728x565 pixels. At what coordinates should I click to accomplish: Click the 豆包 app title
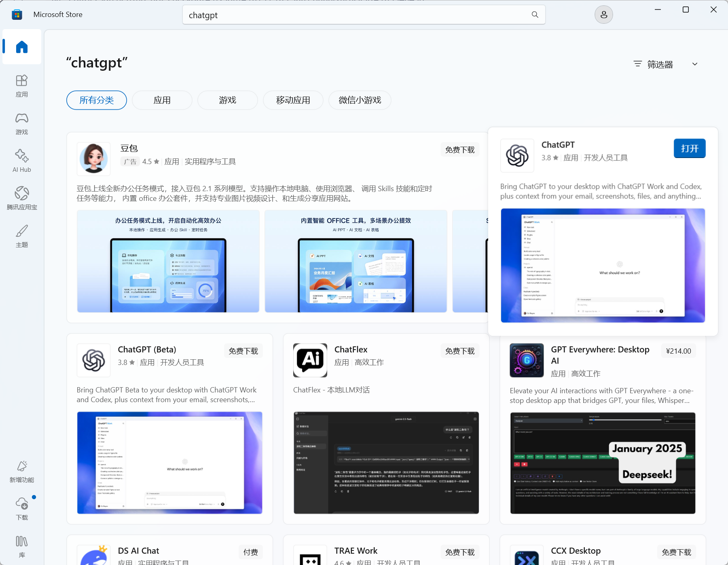click(129, 148)
